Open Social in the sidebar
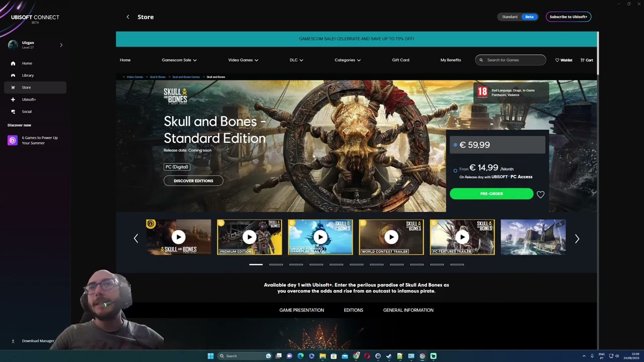This screenshot has width=644, height=362. pos(27,112)
